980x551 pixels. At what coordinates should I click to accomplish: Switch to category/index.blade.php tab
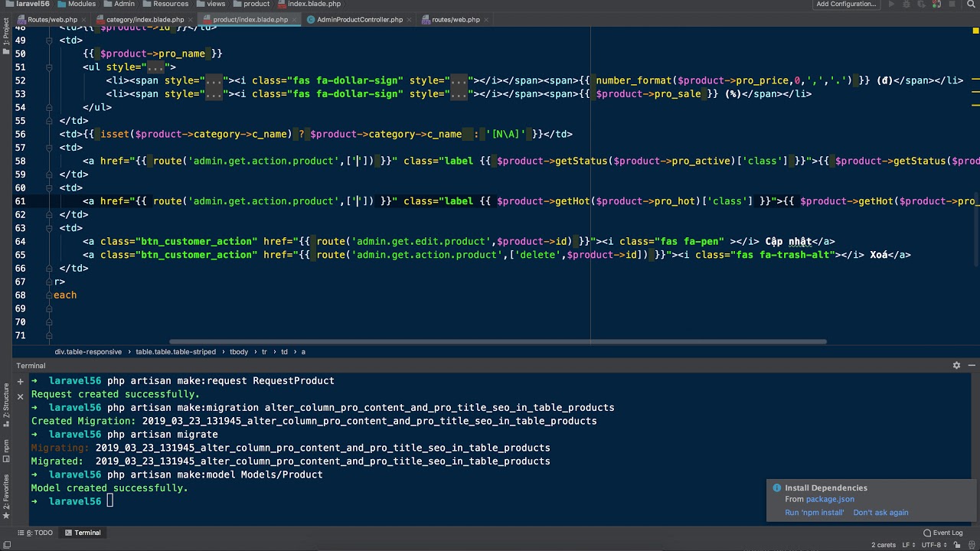click(143, 20)
